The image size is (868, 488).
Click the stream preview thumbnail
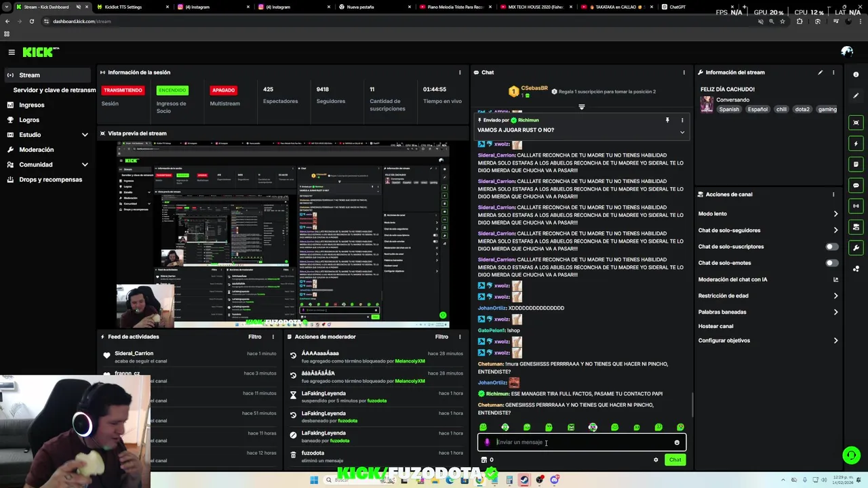click(283, 235)
